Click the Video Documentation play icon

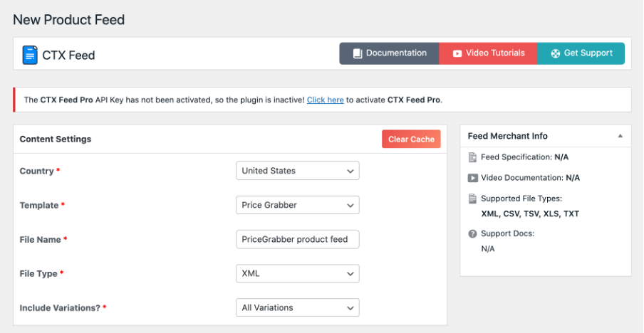click(x=473, y=178)
